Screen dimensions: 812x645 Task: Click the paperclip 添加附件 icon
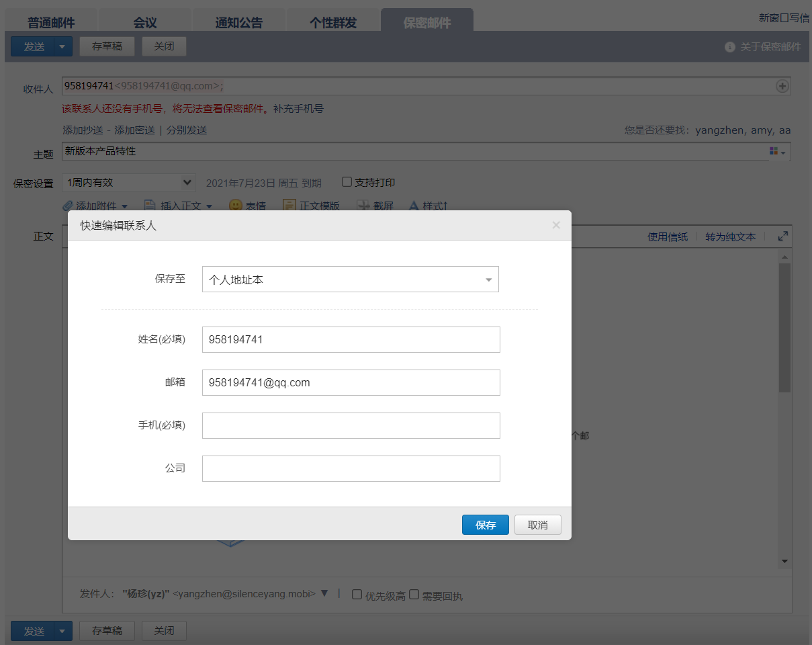(x=68, y=206)
